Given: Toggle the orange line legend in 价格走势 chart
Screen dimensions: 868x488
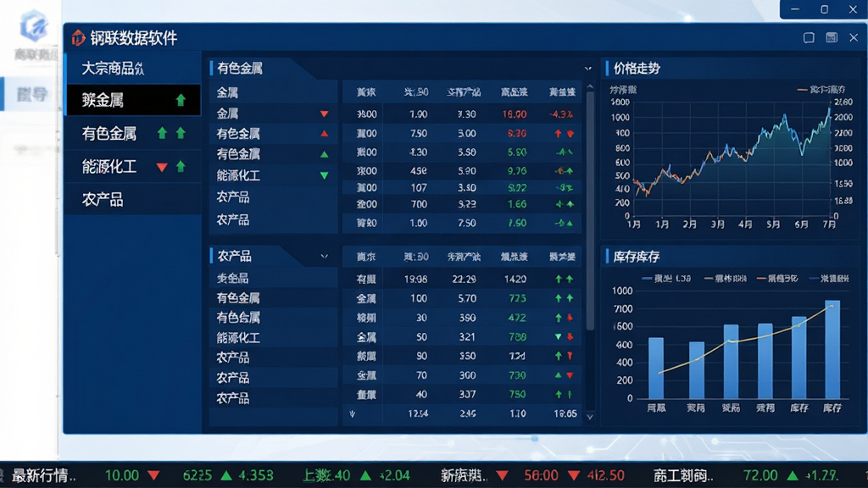Looking at the screenshot, I should pyautogui.click(x=821, y=89).
